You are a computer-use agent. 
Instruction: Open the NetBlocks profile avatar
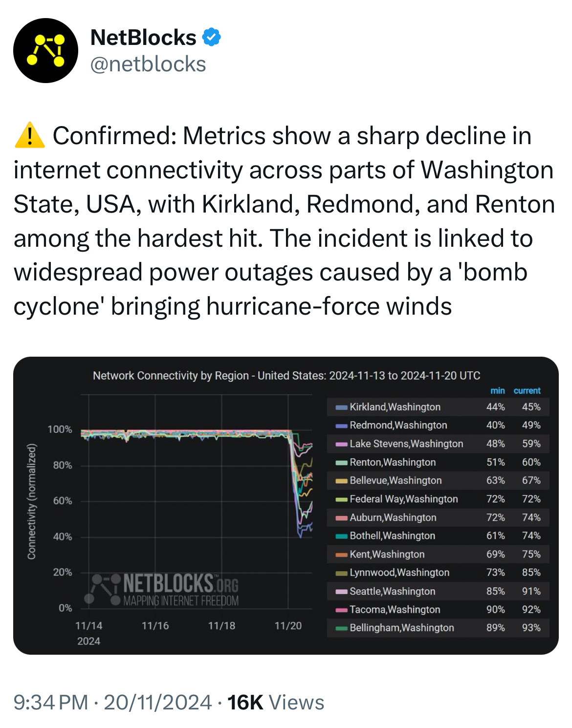45,51
